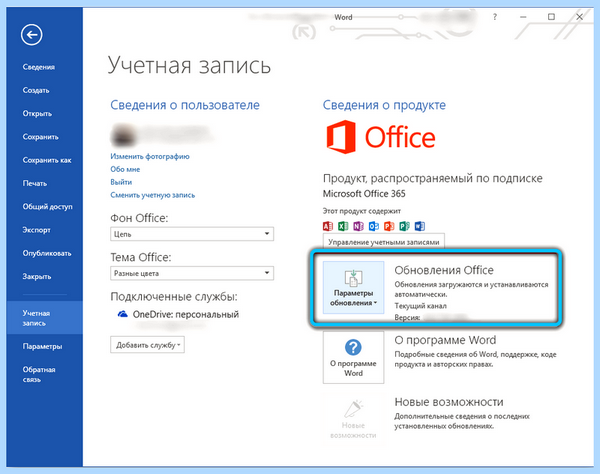Click the Сведения о пользователе heading

[185, 105]
